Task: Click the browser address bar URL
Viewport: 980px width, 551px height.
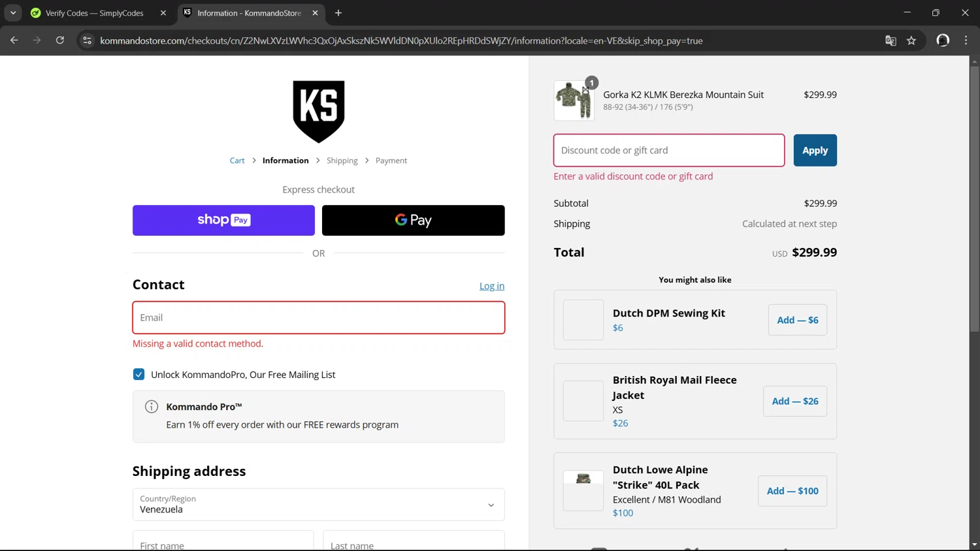Action: coord(401,40)
